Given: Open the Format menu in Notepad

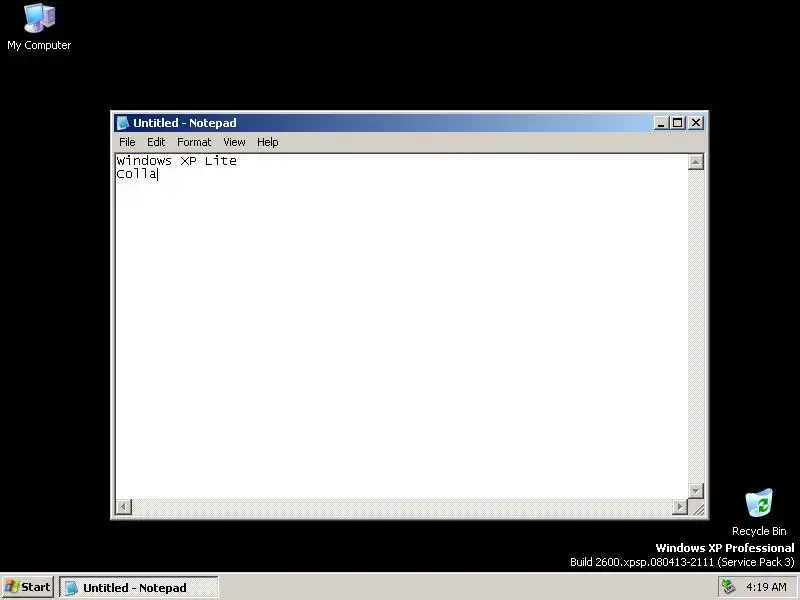Looking at the screenshot, I should coord(194,142).
